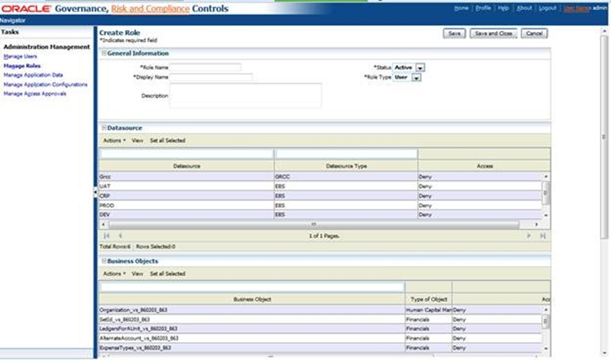
Task: Click the Business Object filter field
Action: coord(252,287)
